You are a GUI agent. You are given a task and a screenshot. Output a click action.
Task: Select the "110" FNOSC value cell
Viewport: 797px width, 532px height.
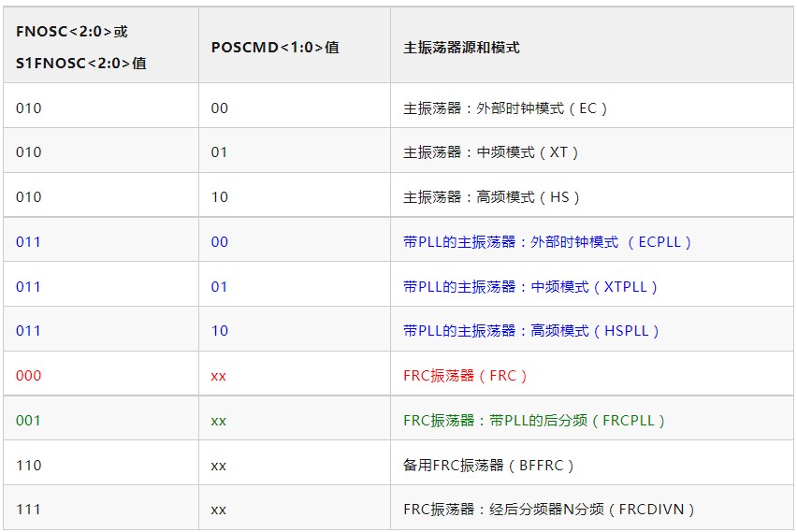[x=101, y=463]
